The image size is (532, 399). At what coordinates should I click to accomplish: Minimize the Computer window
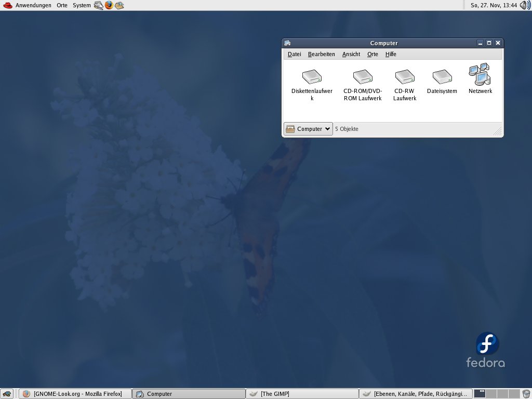480,43
